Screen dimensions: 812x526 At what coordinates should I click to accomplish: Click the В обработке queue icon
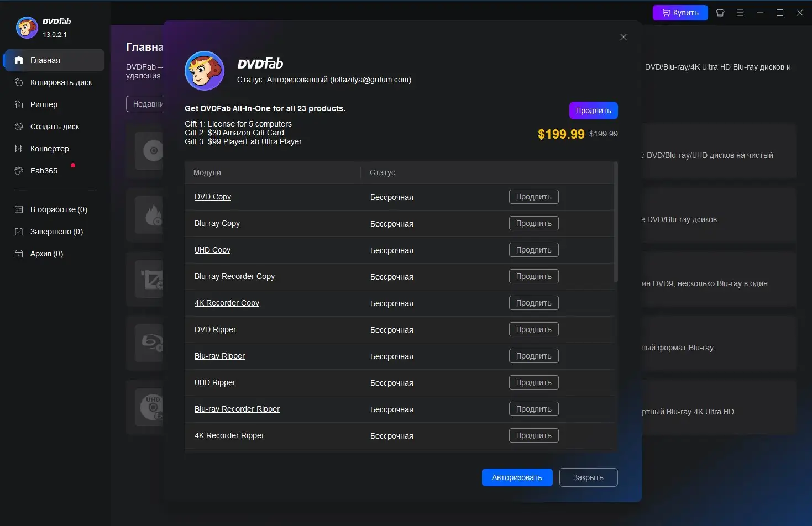coord(19,209)
